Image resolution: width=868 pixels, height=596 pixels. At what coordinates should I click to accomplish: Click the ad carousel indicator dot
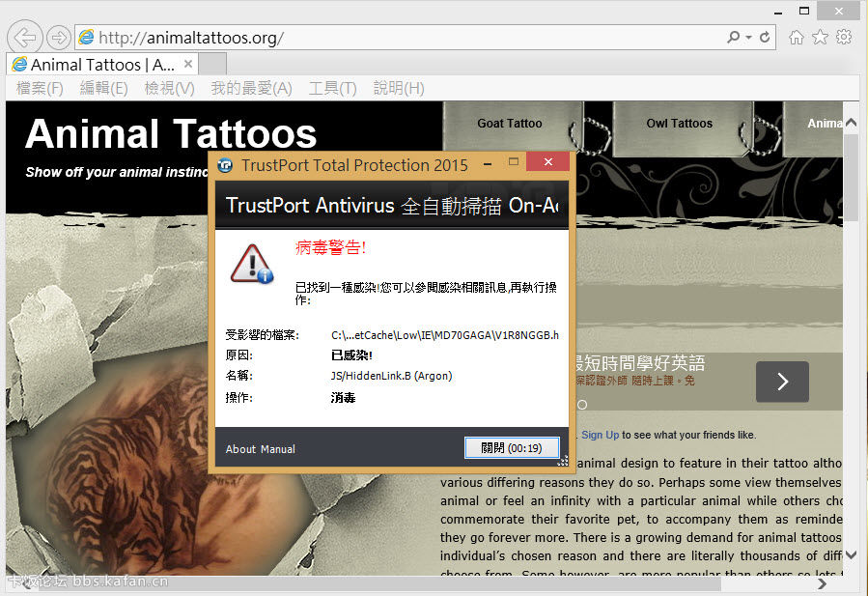(x=582, y=405)
